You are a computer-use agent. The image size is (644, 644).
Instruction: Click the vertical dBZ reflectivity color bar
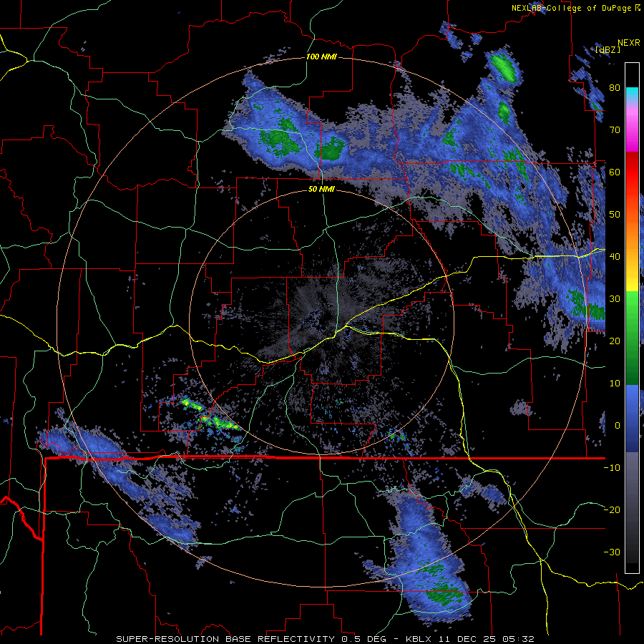click(x=632, y=318)
